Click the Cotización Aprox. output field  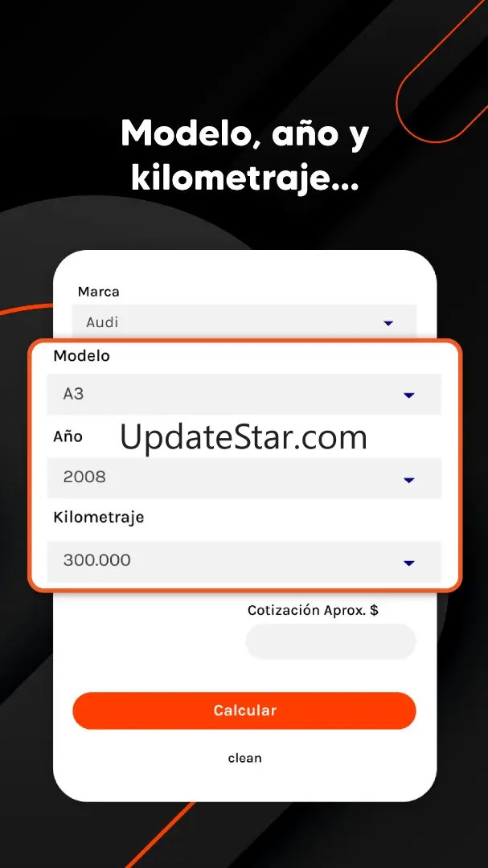[x=330, y=641]
